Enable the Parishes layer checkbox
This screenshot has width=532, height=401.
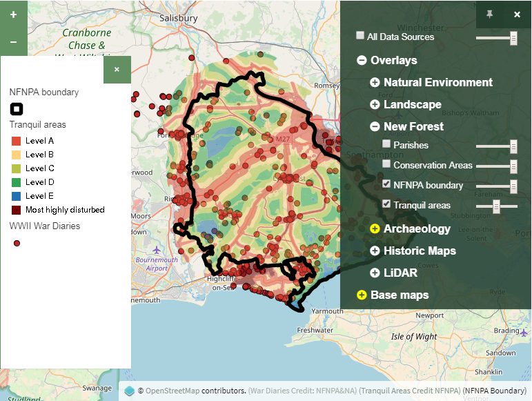386,144
